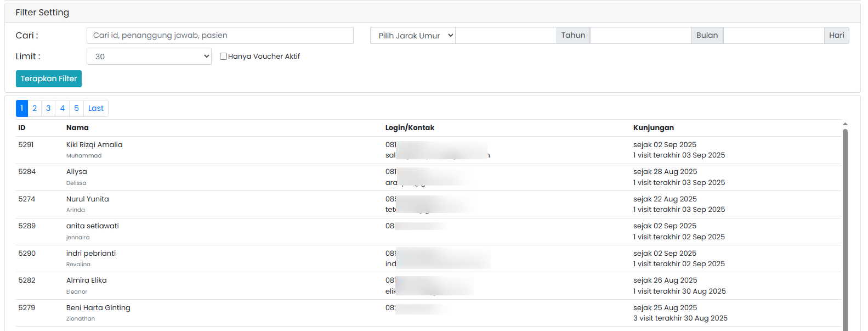Go to pagination page 2
The image size is (868, 331).
tap(35, 108)
